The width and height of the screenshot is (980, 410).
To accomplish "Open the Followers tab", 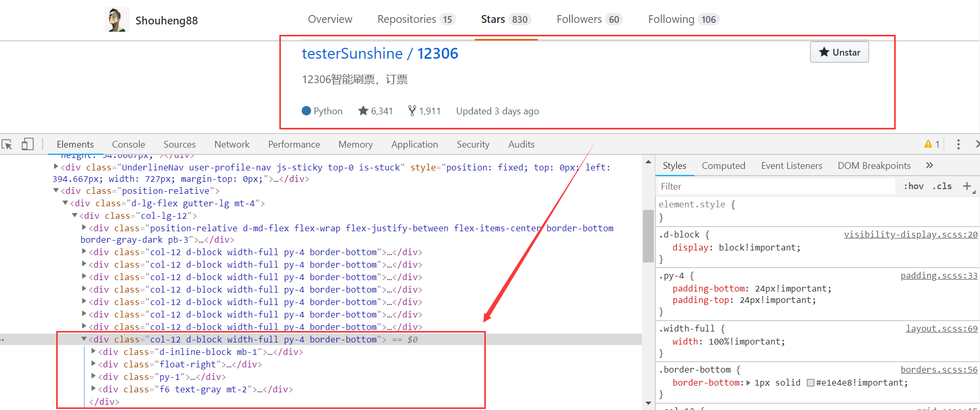I will (x=589, y=19).
